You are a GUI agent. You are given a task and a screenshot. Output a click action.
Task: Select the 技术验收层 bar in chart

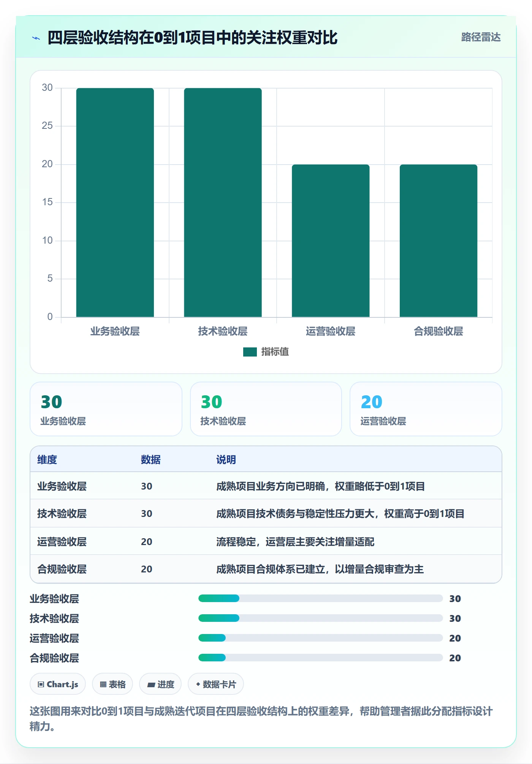(x=223, y=202)
